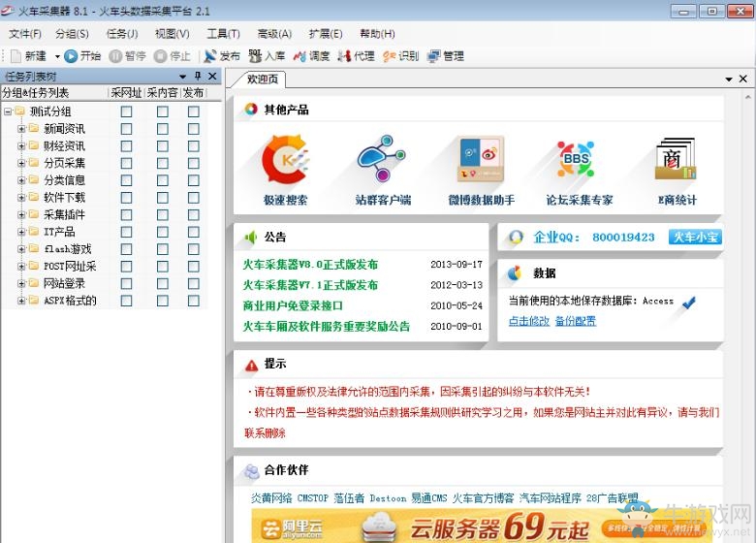Check 采内容 for 分类信息

(163, 180)
